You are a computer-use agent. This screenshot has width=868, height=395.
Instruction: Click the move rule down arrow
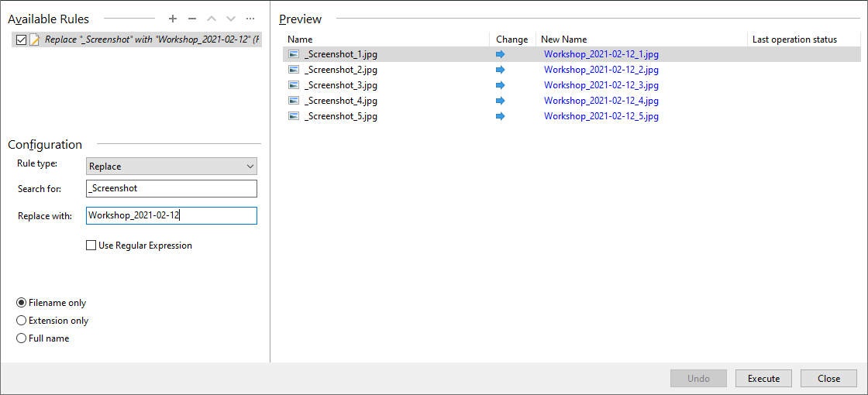pos(230,19)
